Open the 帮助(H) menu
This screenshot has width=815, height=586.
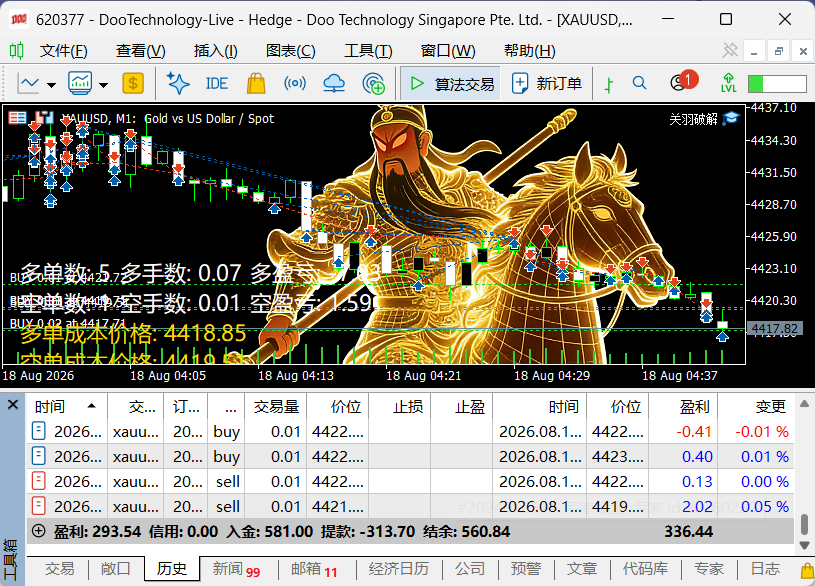point(530,51)
